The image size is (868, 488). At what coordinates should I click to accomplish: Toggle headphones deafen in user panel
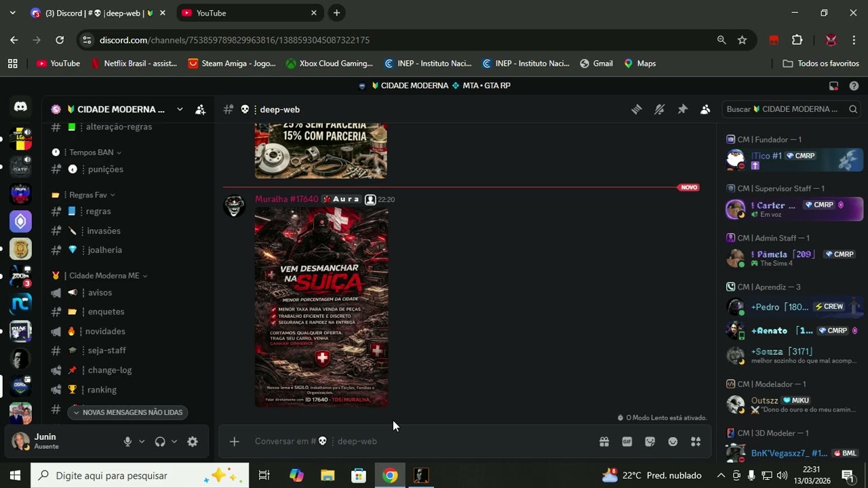pyautogui.click(x=160, y=441)
